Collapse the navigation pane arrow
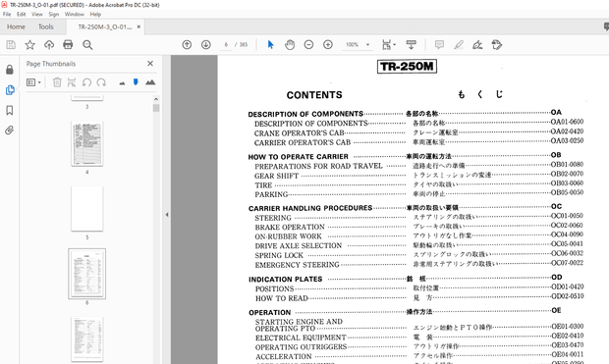This screenshot has height=364, width=609. click(167, 214)
